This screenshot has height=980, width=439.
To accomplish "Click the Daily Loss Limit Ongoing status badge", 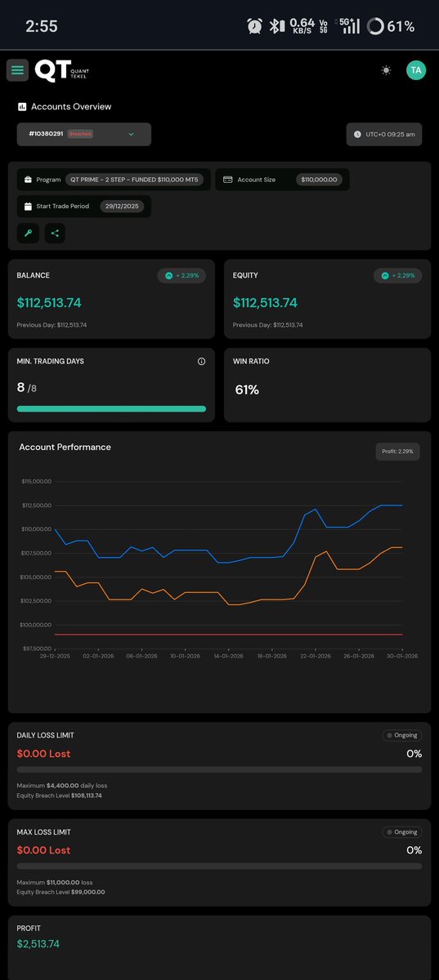I will pyautogui.click(x=402, y=735).
